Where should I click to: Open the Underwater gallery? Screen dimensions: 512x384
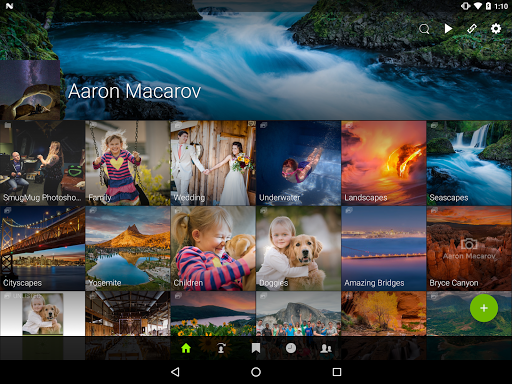[299, 163]
